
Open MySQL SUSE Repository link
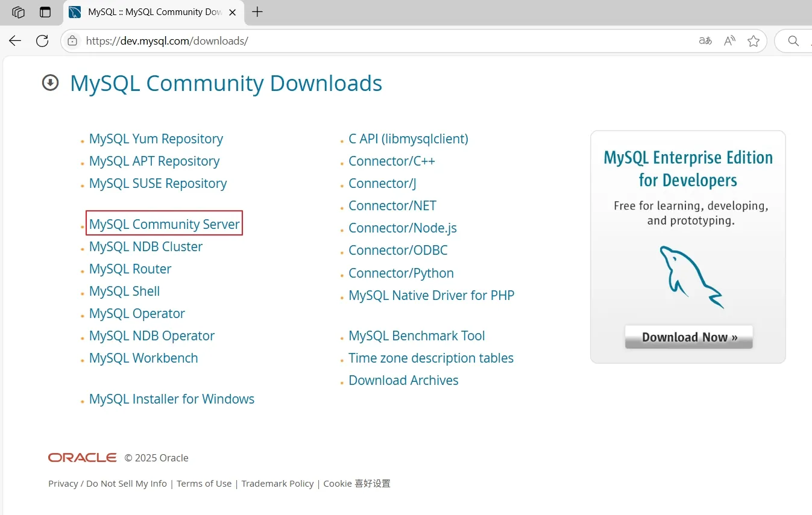click(158, 183)
